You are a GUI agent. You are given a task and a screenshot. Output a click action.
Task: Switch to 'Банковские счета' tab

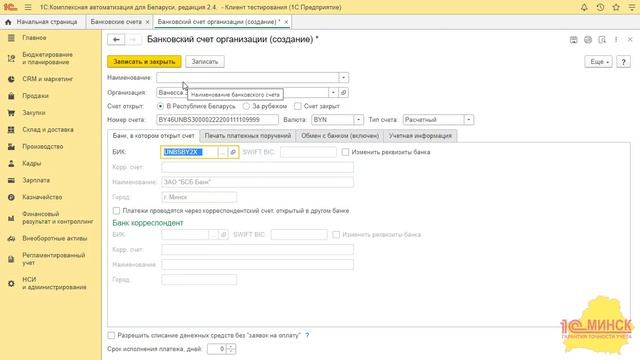(116, 22)
